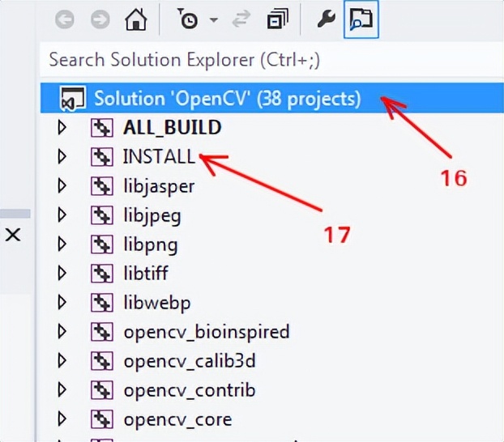Screen dimensions: 504x442
Task: Select the opencv_core text label
Action: [177, 420]
